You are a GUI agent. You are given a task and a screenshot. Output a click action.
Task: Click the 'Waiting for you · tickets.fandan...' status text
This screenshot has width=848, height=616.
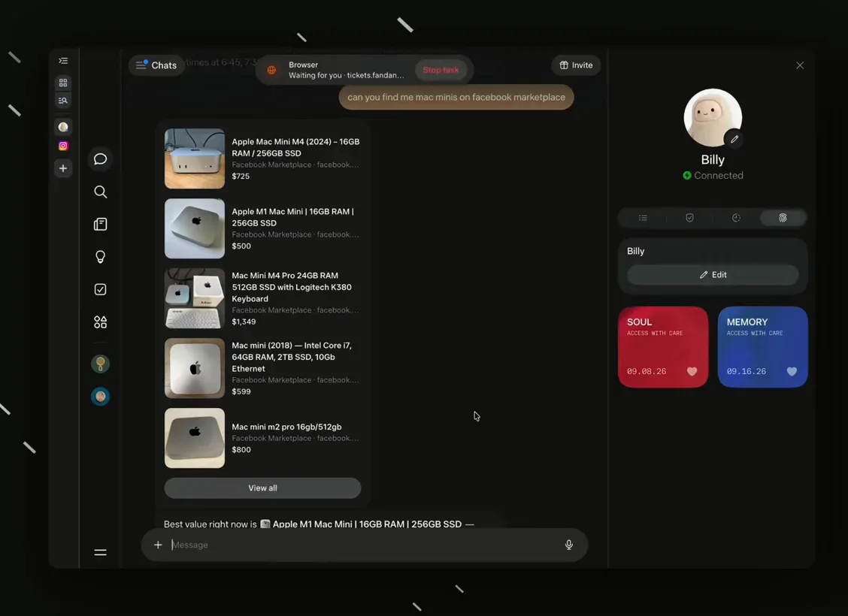pyautogui.click(x=346, y=75)
